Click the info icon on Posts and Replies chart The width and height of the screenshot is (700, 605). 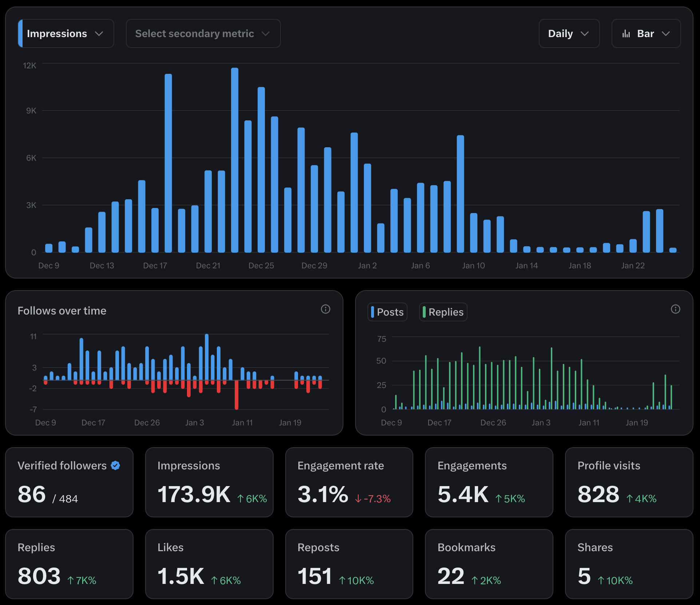tap(676, 309)
